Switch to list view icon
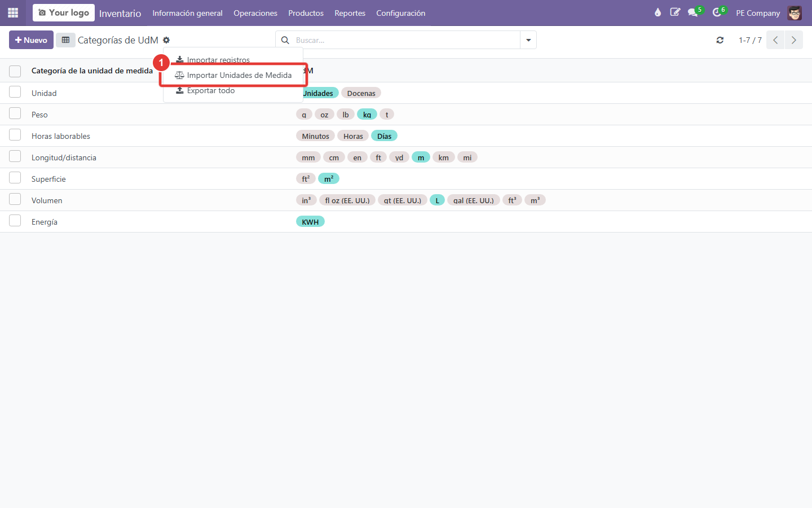Viewport: 812px width, 508px height. point(65,40)
